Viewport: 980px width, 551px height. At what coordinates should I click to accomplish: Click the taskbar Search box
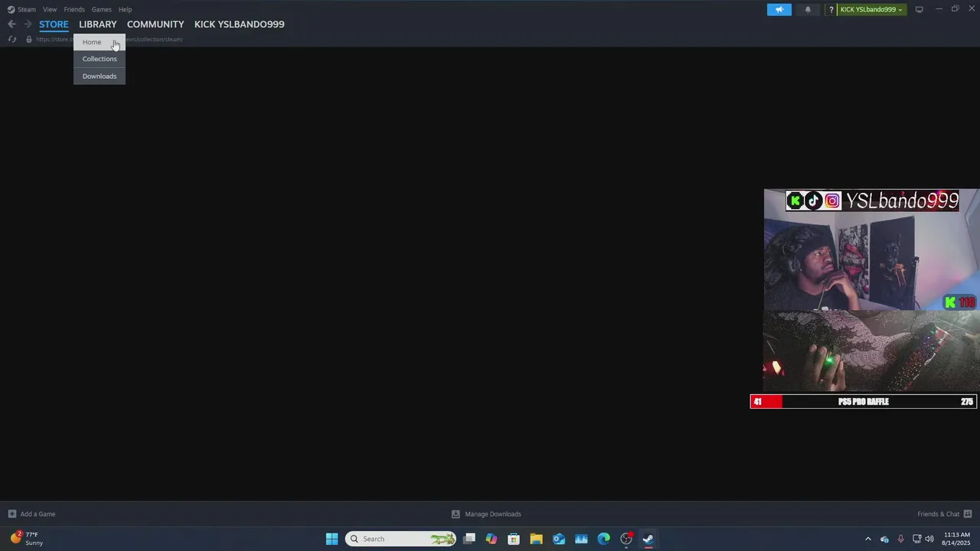(401, 539)
